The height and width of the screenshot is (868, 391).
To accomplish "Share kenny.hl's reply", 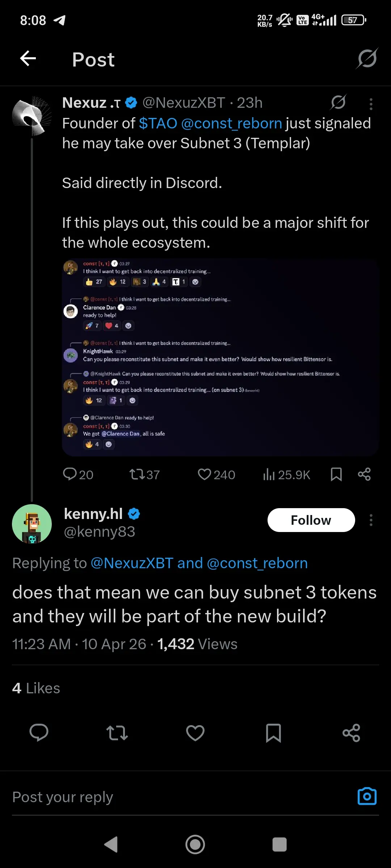I will [351, 733].
